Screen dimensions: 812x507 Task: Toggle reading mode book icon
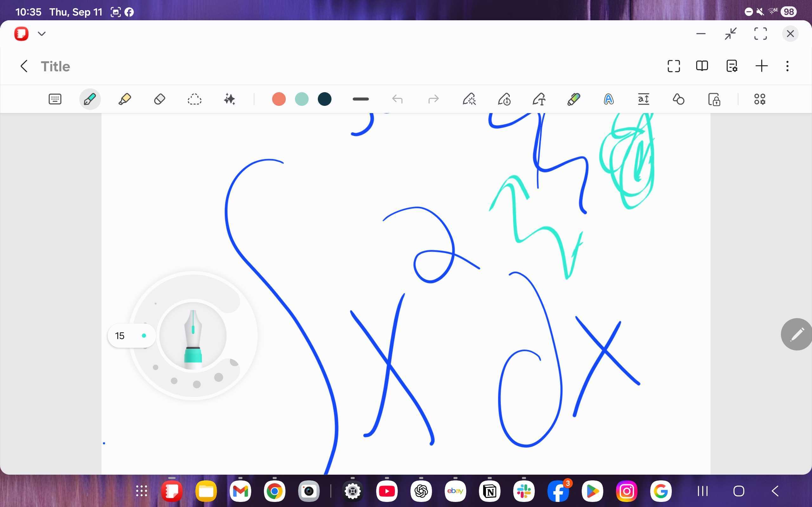pos(702,66)
